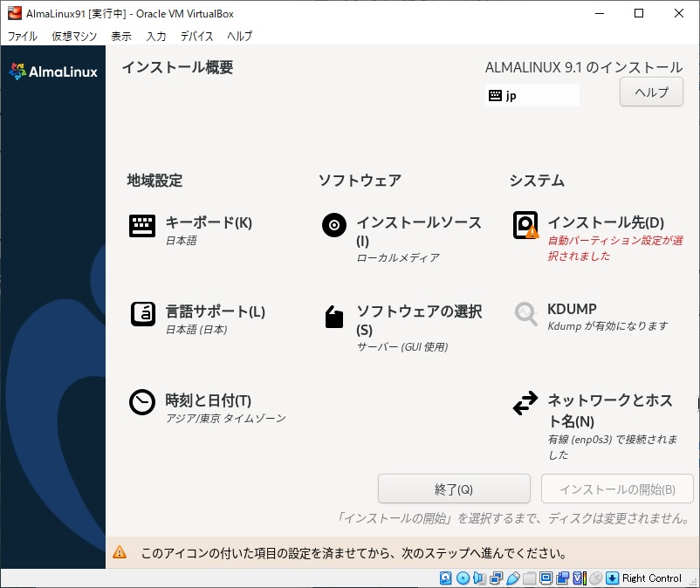Click the インストールの開始(B) button

click(617, 489)
